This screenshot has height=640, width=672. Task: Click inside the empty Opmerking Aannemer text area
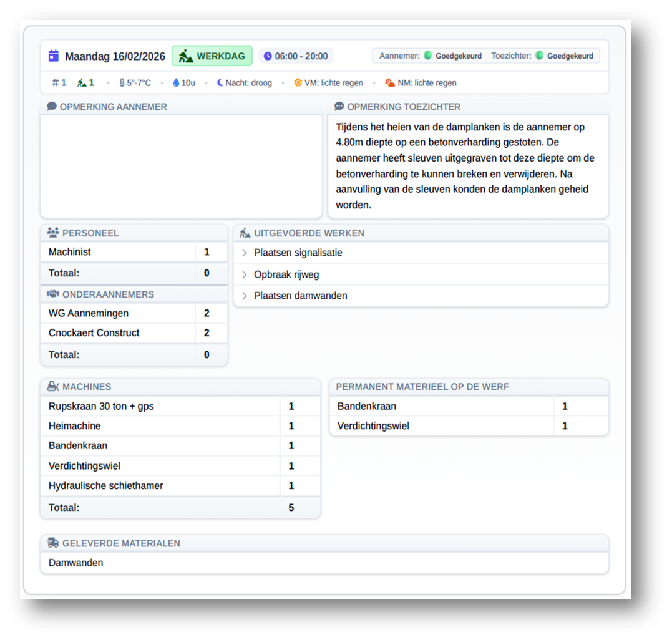(181, 165)
